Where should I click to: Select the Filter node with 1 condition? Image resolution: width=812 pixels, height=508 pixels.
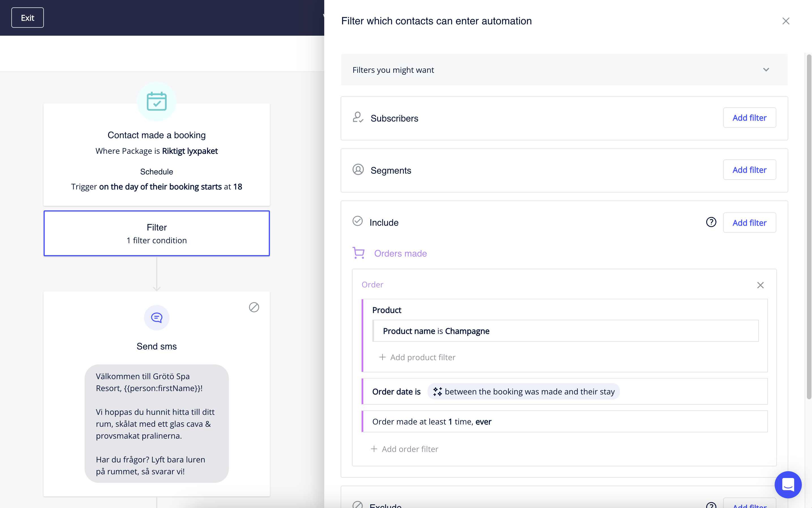(156, 233)
